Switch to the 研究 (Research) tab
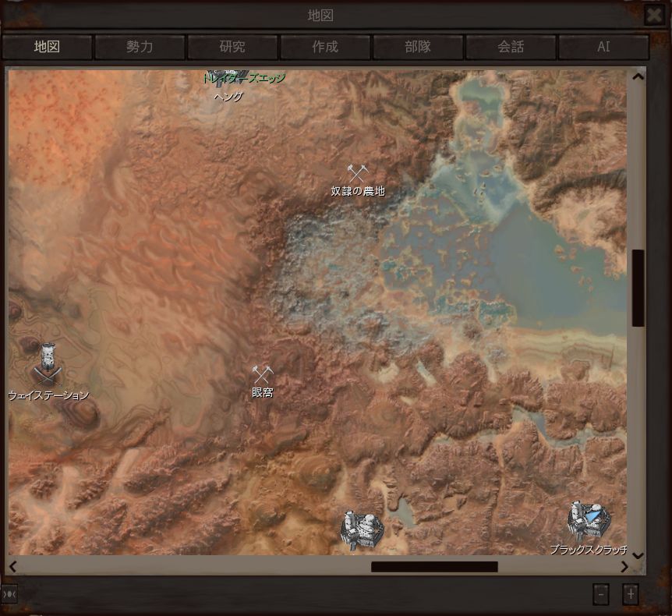672x616 pixels. [x=232, y=47]
